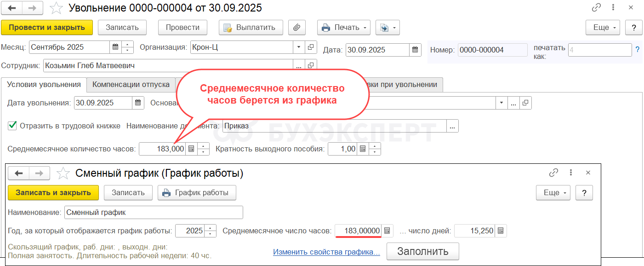Open calculator for число дней field
Image resolution: width=644 pixels, height=266 pixels.
(501, 231)
